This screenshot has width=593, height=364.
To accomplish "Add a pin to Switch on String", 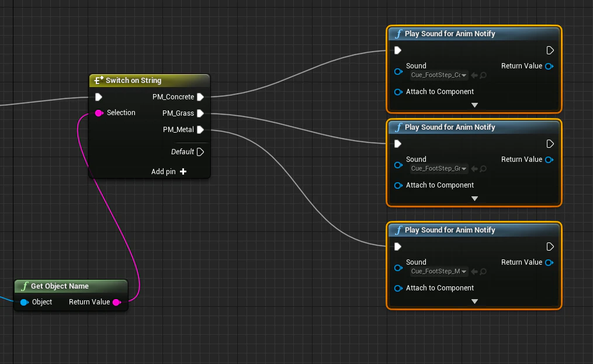I will click(x=169, y=171).
